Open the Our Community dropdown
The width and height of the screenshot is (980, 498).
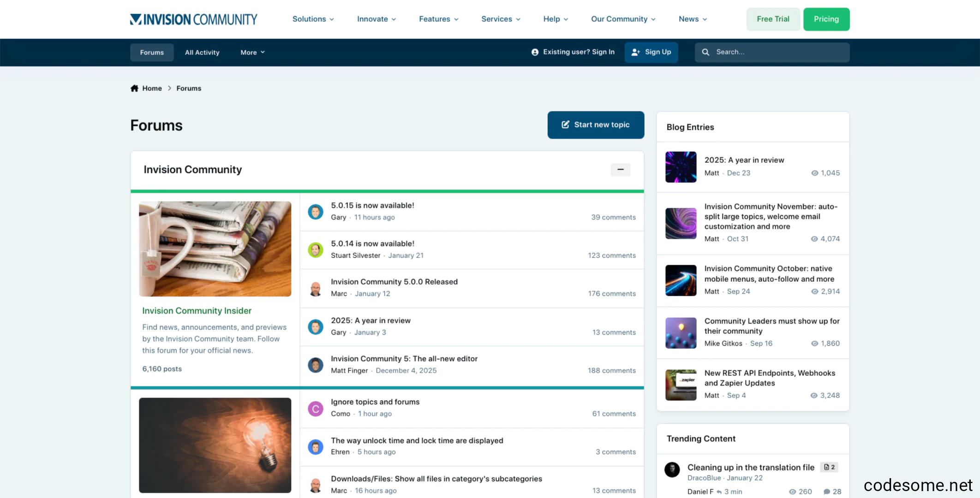tap(623, 19)
